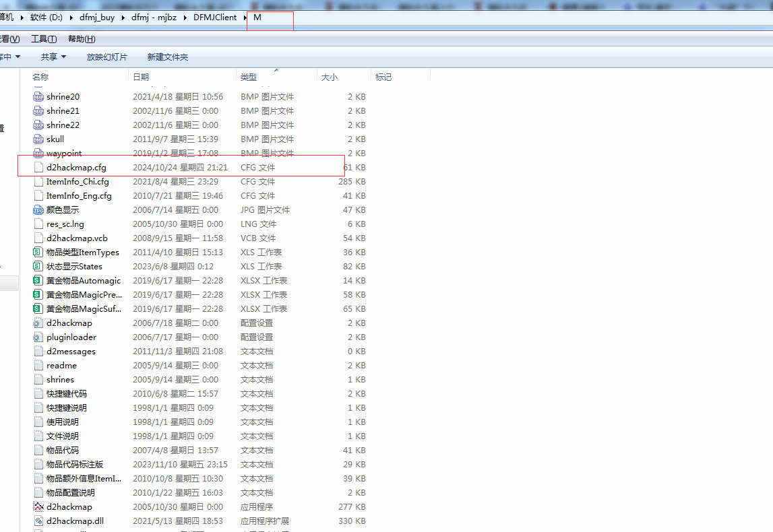
Task: Click the d2hackmap 配置设置 file icon
Action: click(x=38, y=323)
